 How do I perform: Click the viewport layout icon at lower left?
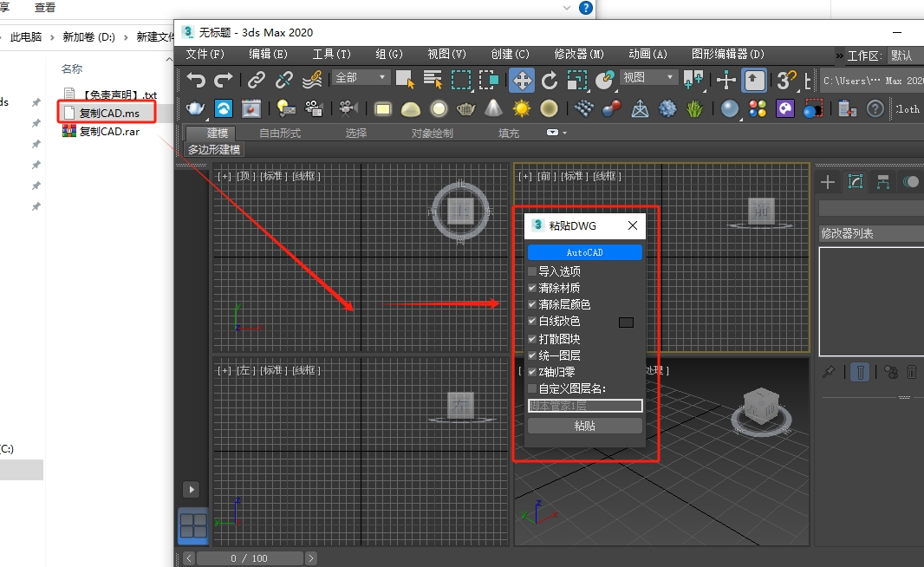tap(193, 525)
